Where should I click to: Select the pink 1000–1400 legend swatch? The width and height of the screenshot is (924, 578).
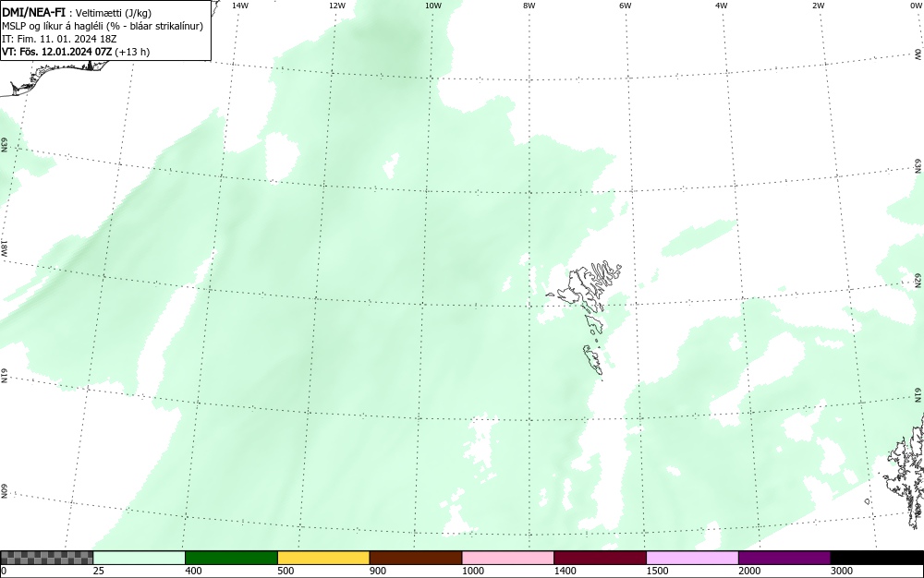[x=508, y=558]
